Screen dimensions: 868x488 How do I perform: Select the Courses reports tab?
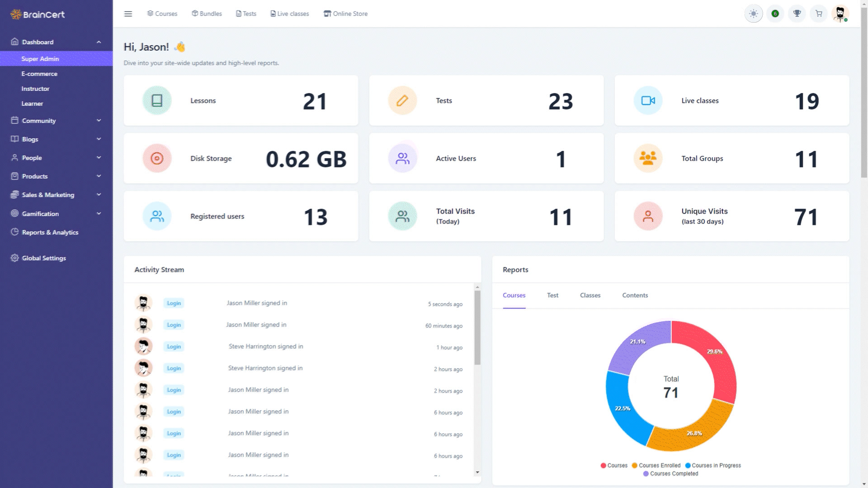(514, 295)
